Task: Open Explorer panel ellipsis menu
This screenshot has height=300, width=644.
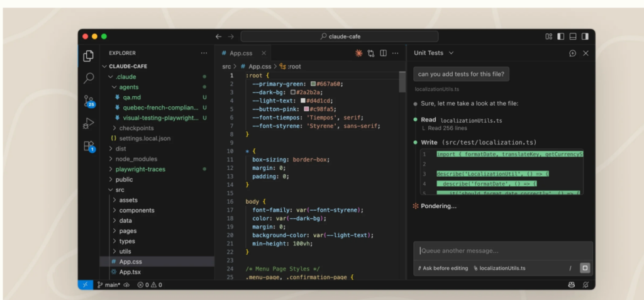Action: (204, 53)
